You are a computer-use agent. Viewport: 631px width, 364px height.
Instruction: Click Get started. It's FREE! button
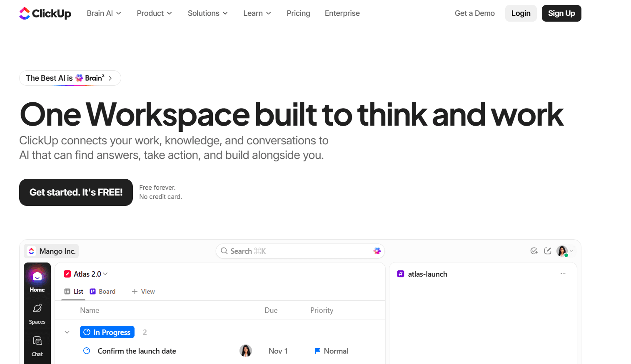coord(76,192)
